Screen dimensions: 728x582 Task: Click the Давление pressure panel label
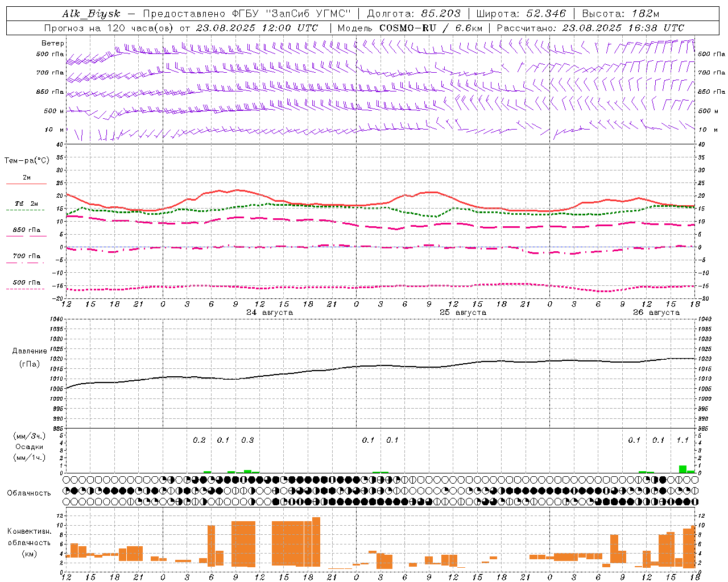pos(30,351)
